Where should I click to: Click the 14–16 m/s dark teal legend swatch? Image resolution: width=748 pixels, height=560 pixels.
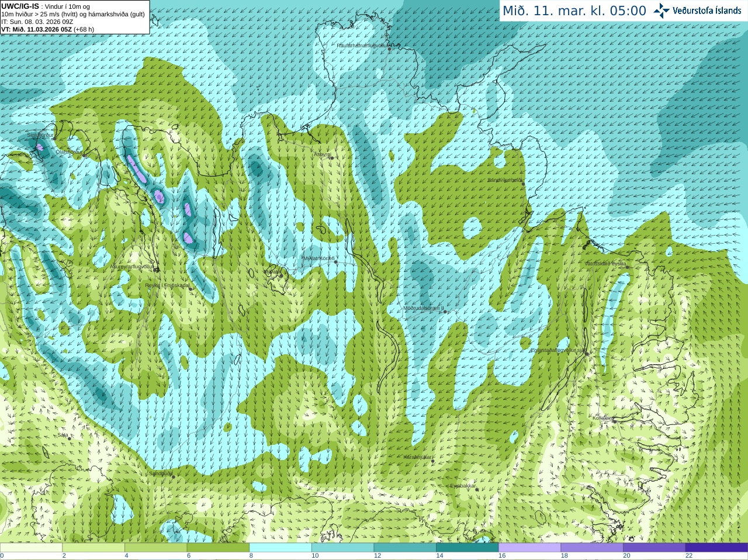pyautogui.click(x=467, y=548)
